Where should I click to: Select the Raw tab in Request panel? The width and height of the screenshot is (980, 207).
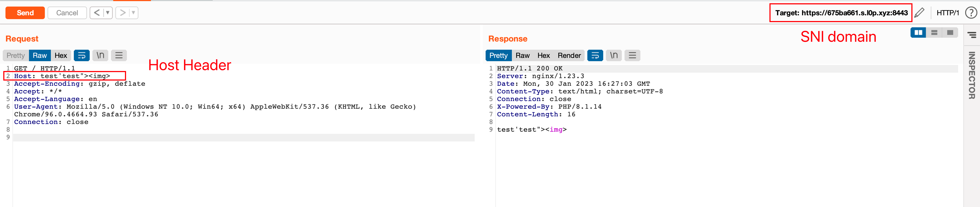point(40,55)
